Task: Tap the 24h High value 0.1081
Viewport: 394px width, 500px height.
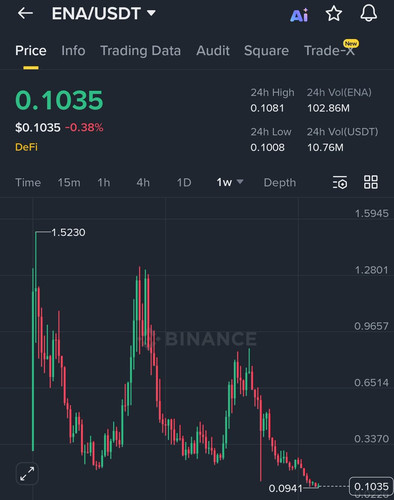Action: (267, 108)
